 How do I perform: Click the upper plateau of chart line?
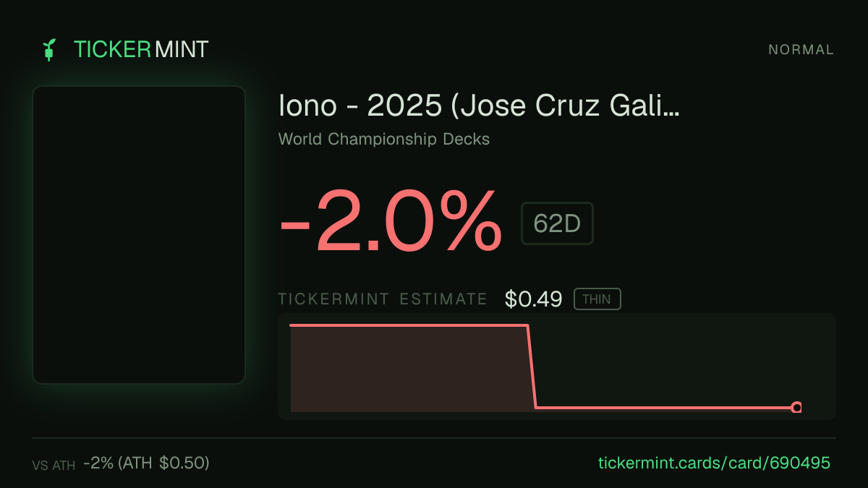(409, 325)
